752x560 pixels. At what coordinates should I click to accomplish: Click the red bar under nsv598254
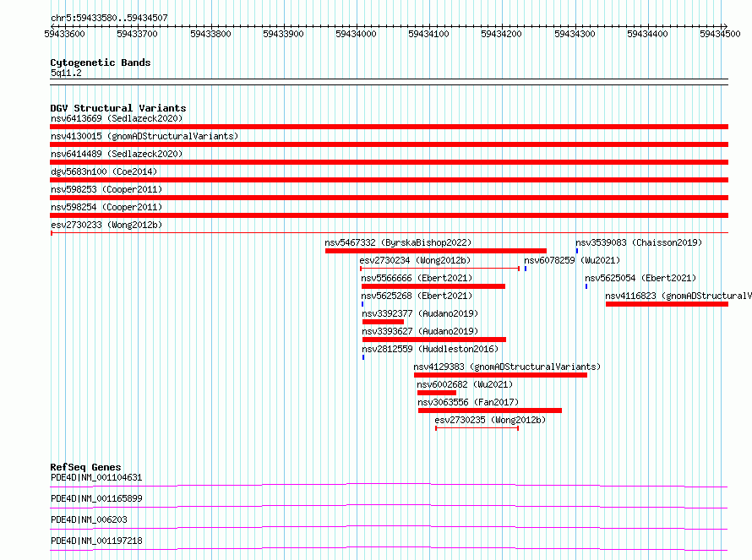[389, 215]
